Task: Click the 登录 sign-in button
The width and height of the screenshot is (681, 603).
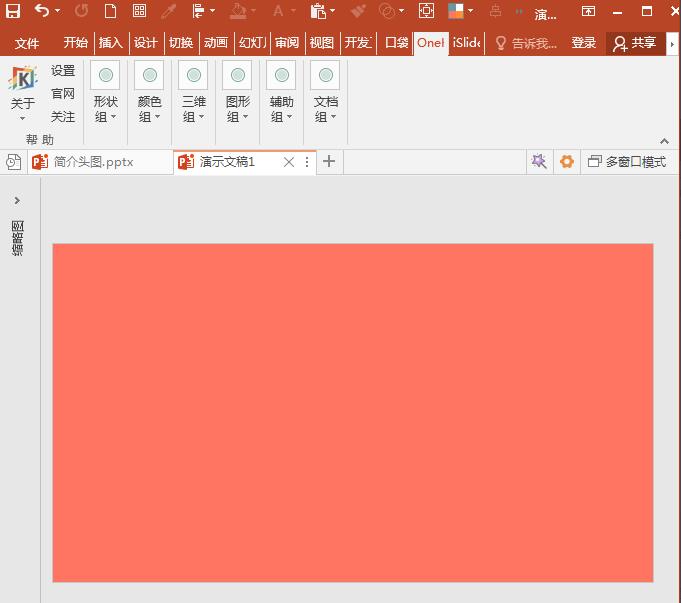Action: pyautogui.click(x=584, y=43)
